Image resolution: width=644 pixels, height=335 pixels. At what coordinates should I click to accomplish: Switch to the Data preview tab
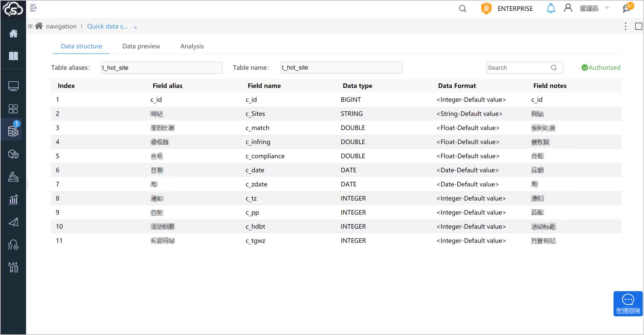[x=141, y=46]
